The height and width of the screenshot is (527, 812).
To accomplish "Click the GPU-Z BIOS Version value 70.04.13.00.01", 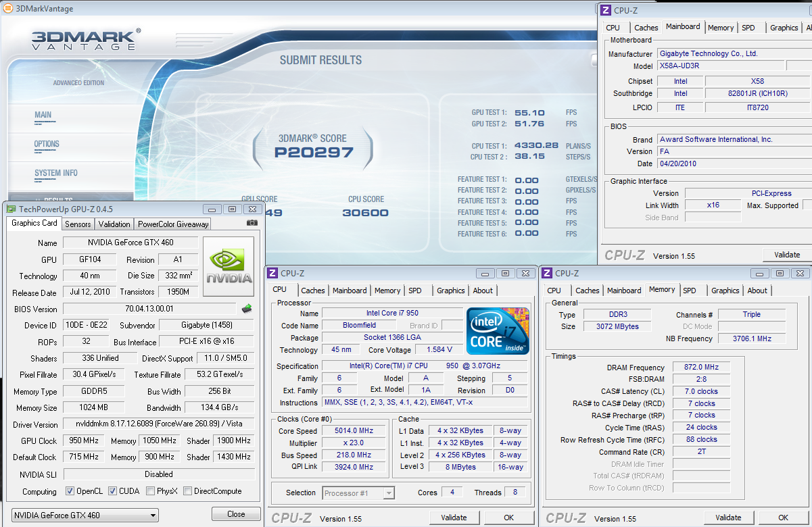I will point(149,309).
